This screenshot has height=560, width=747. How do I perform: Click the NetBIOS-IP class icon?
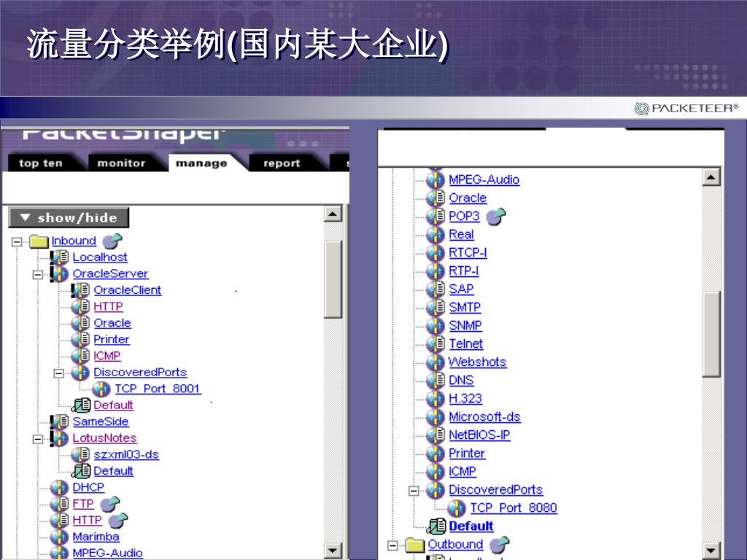click(436, 435)
